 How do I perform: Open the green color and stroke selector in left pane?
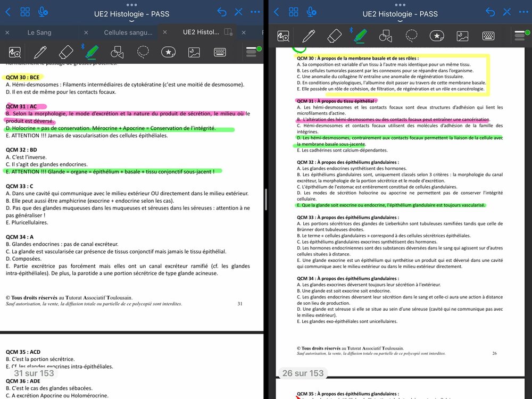252,52
